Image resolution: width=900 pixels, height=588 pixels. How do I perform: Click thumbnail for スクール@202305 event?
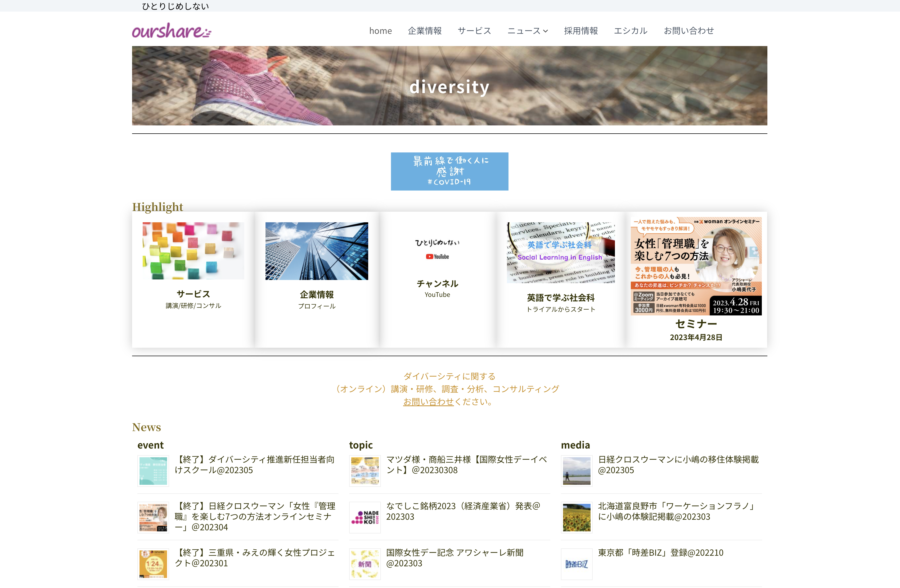click(x=153, y=471)
